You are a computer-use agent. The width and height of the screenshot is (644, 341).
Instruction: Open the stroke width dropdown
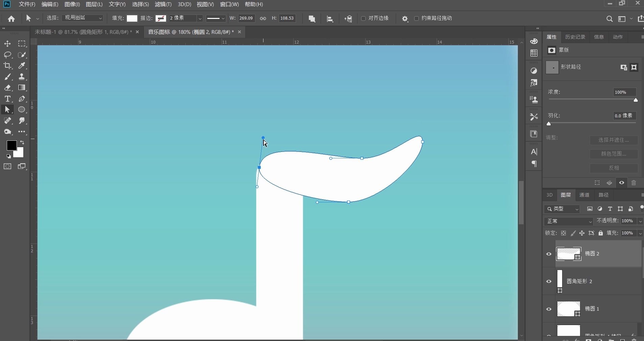[200, 18]
